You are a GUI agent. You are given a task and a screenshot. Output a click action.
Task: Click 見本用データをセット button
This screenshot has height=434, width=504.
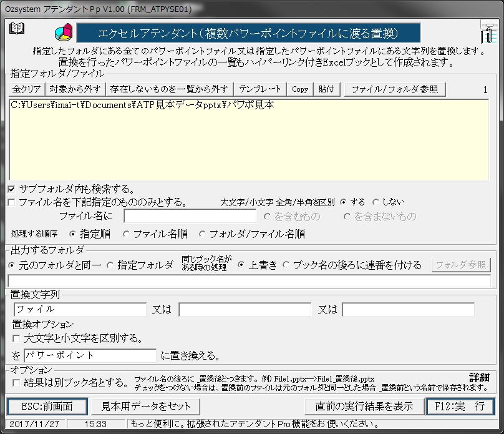coord(145,406)
